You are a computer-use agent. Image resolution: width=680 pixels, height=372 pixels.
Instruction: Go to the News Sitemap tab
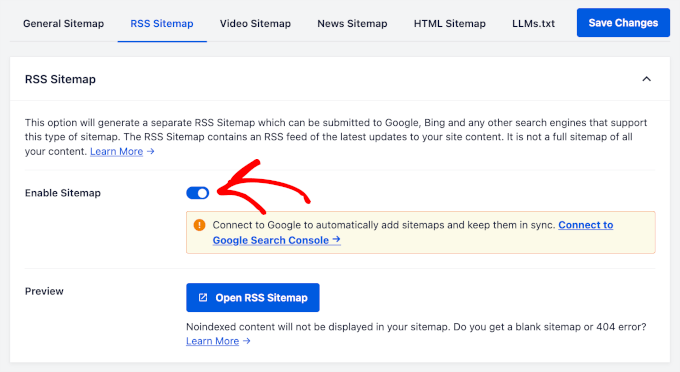coord(352,23)
